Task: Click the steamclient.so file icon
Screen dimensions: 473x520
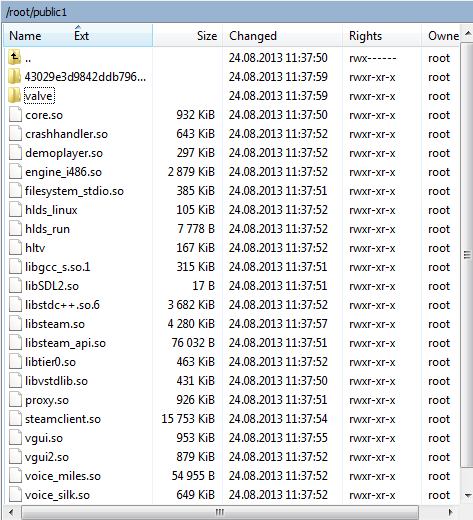Action: click(15, 419)
